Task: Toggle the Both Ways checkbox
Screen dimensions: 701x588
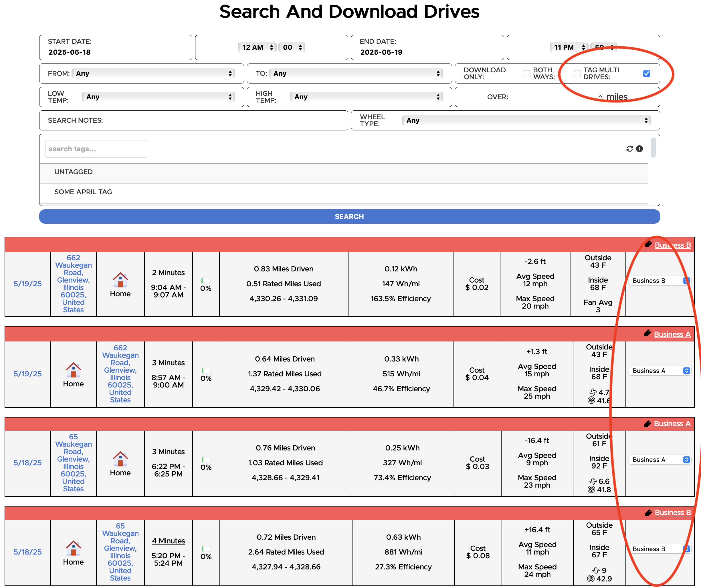Action: point(577,73)
